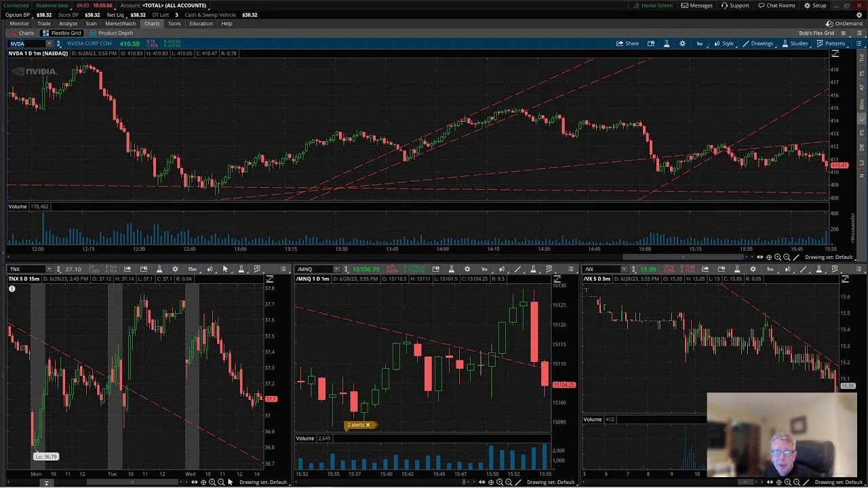Open Studies on the NVDA chart

pos(795,43)
